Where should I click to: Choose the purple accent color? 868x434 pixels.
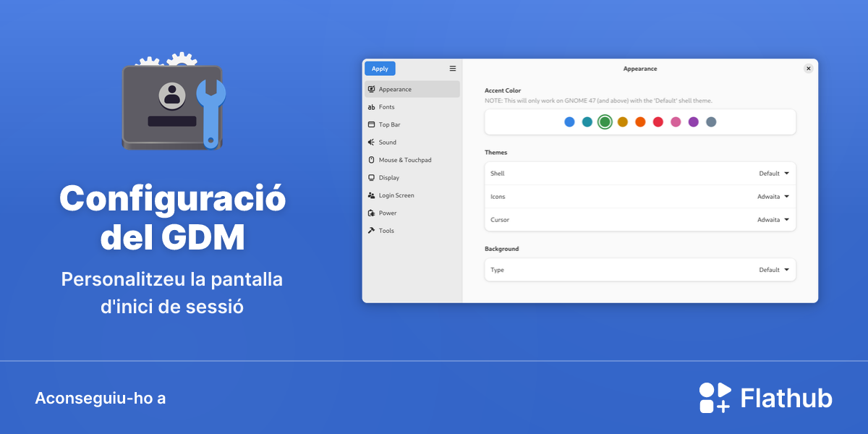click(694, 122)
